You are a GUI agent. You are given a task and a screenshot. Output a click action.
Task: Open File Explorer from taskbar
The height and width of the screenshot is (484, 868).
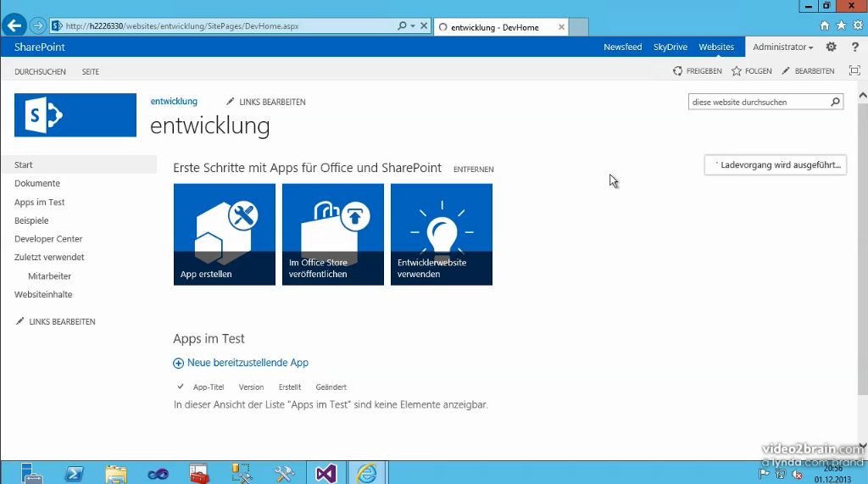(x=116, y=474)
